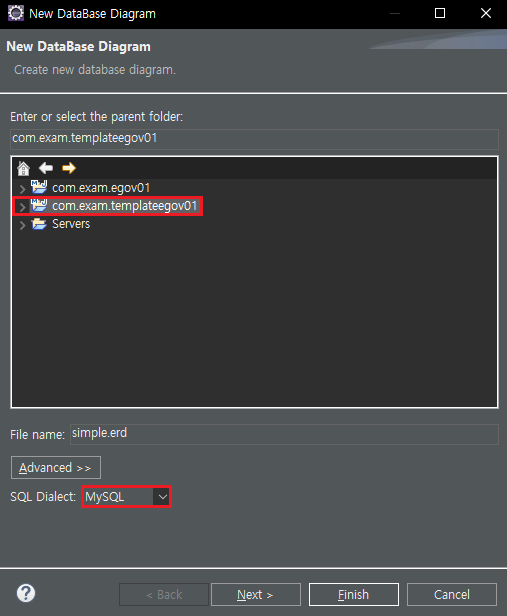507x616 pixels.
Task: Click the app icon in title bar
Action: pos(16,13)
